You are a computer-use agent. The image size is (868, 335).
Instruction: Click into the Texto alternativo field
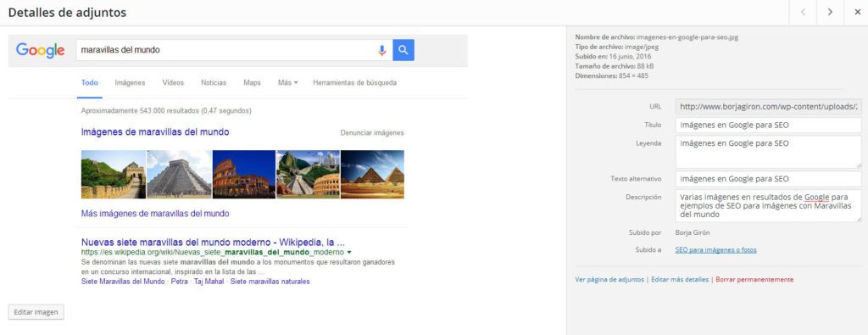tap(768, 179)
